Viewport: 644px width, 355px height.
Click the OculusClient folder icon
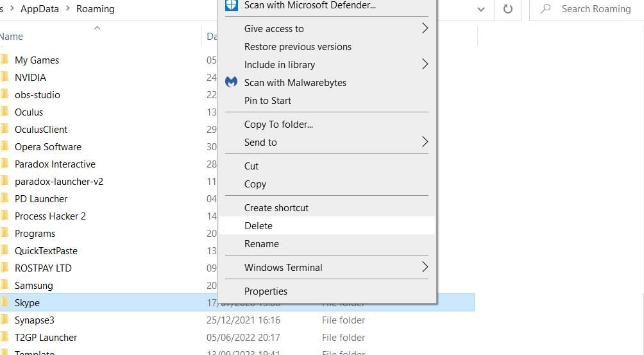point(4,129)
